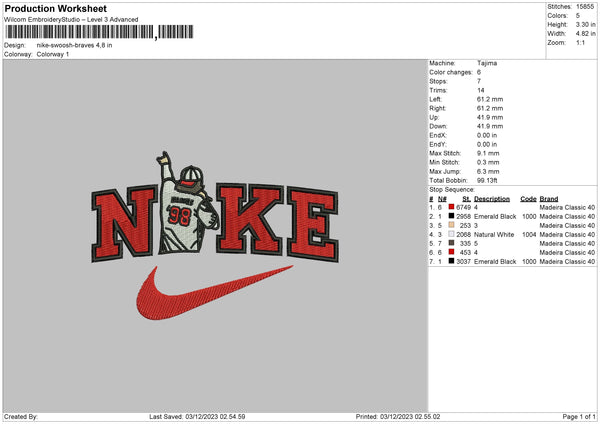This screenshot has width=600, height=424.
Task: Click the Total Bobbin value 99.13ft
Action: 487,180
